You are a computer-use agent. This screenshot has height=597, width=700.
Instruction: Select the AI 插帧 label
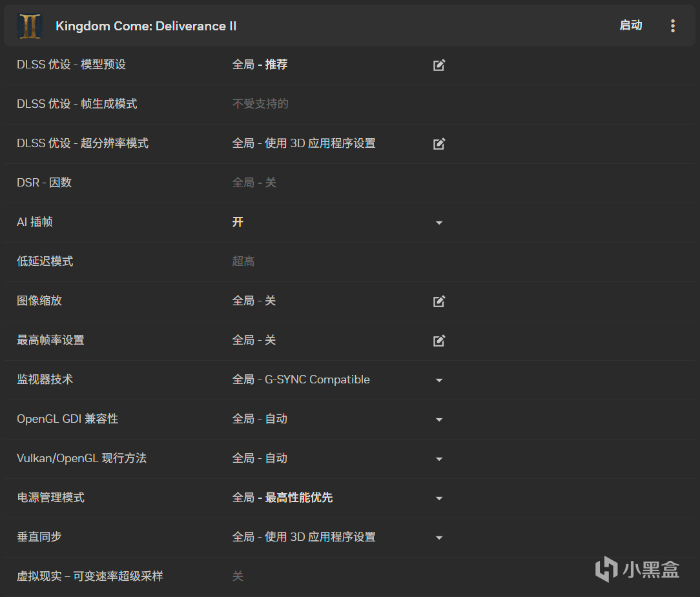[x=35, y=222]
